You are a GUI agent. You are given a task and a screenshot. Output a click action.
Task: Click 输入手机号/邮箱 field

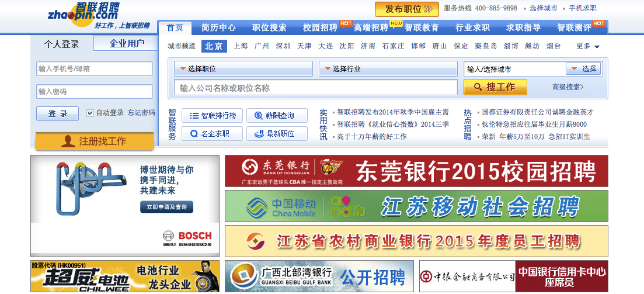95,68
